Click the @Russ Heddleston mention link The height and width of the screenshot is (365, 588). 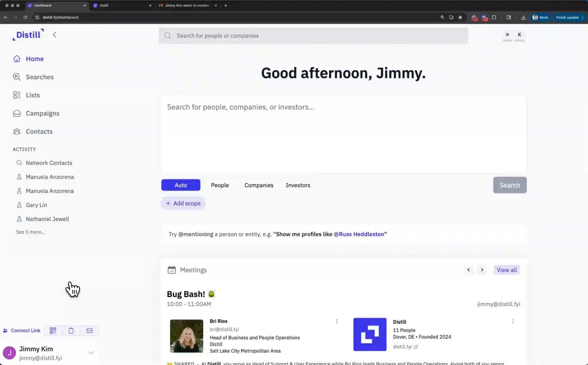(359, 234)
